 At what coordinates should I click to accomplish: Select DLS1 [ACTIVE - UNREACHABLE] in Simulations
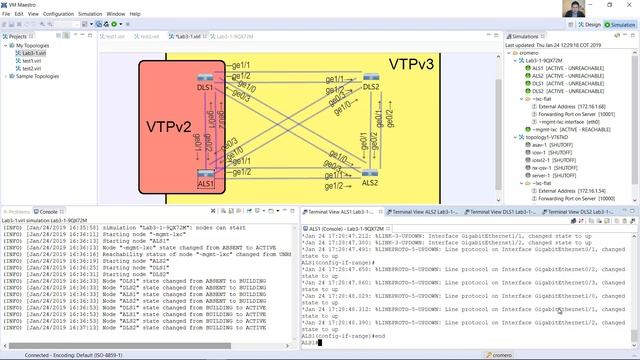click(564, 84)
